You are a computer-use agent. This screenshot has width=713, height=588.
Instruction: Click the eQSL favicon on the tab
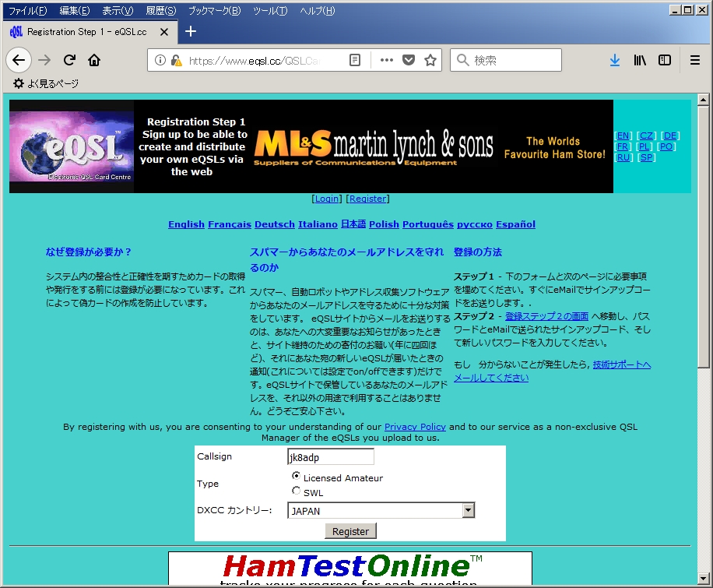coord(16,32)
